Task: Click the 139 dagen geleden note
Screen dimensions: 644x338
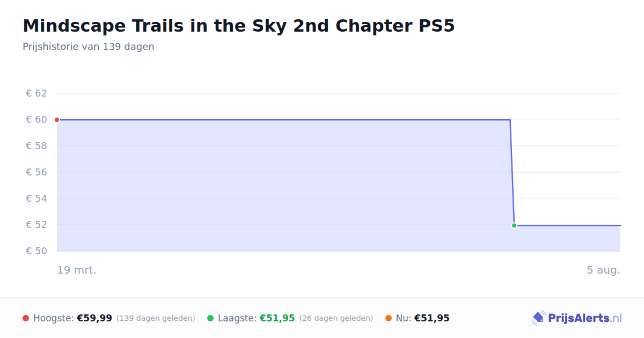Action: pyautogui.click(x=156, y=318)
